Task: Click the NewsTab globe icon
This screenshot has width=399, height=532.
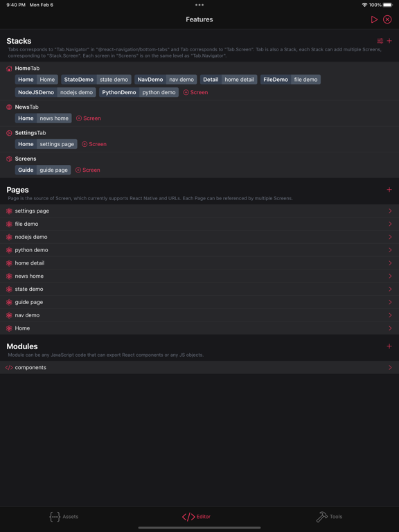Action: click(9, 107)
